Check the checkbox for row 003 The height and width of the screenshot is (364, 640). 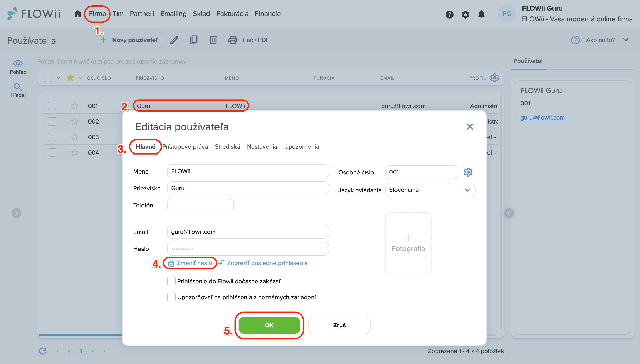(x=52, y=137)
